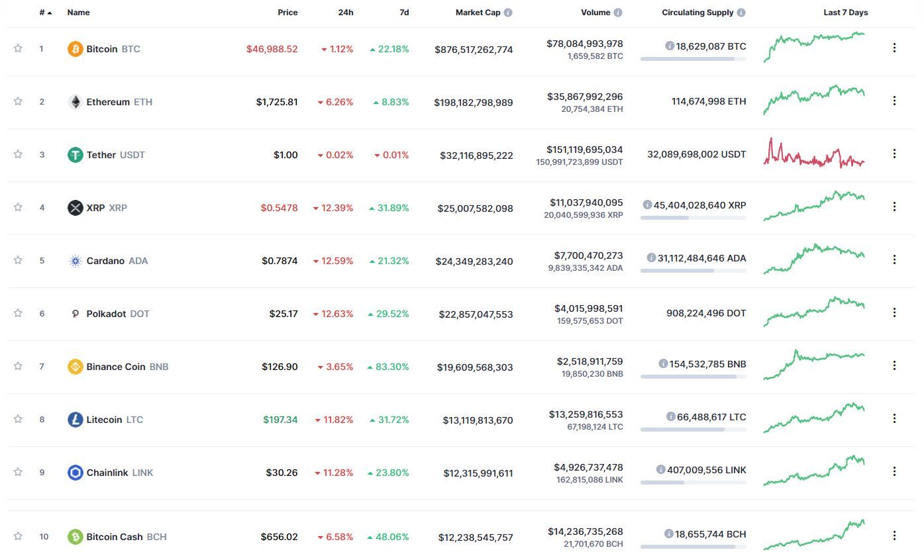Viewport: 924px width, 560px height.
Task: Click Chainlink's circulating supply progress bar
Action: 693,483
